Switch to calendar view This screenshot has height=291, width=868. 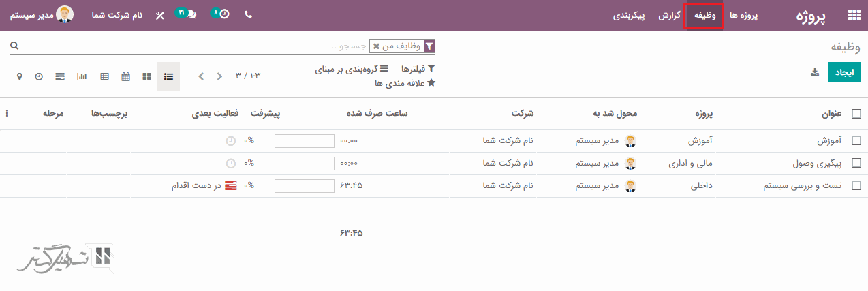pos(125,76)
